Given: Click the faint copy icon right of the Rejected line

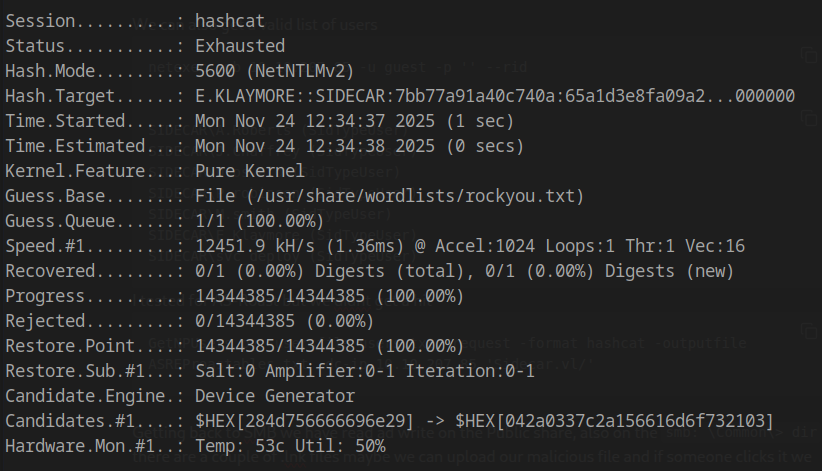Looking at the screenshot, I should (x=808, y=332).
